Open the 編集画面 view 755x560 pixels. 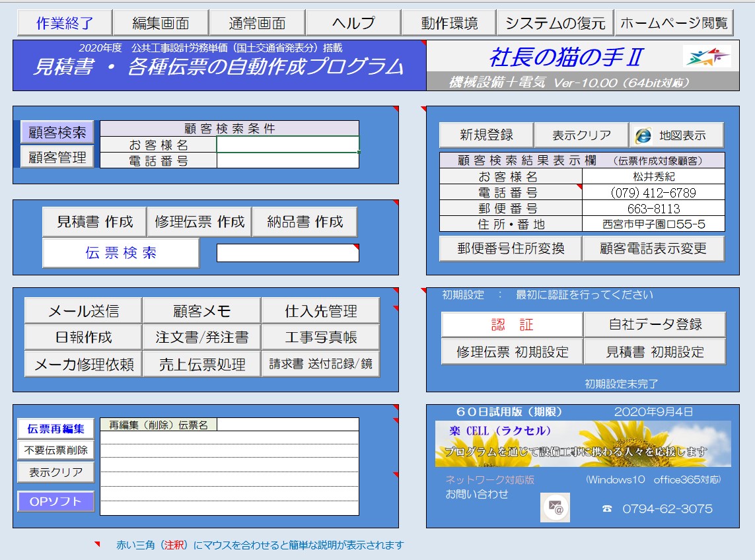point(161,22)
